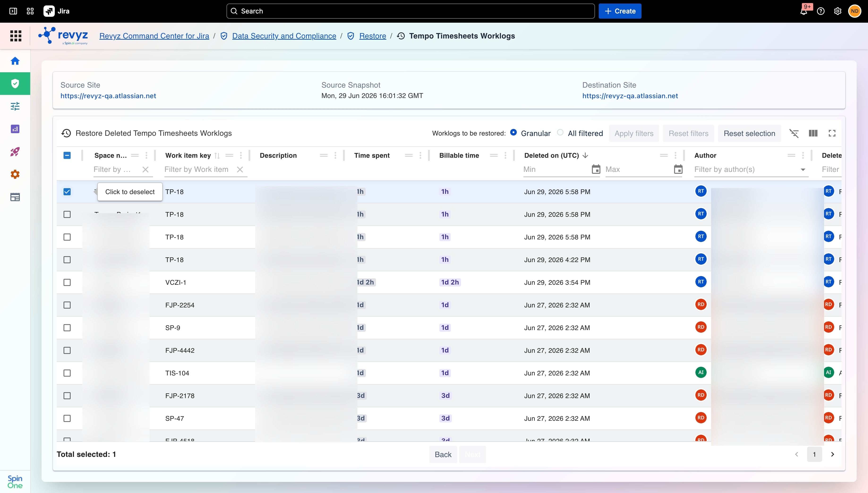Open the analytics chart sidebar icon
The image size is (868, 493).
(x=15, y=129)
